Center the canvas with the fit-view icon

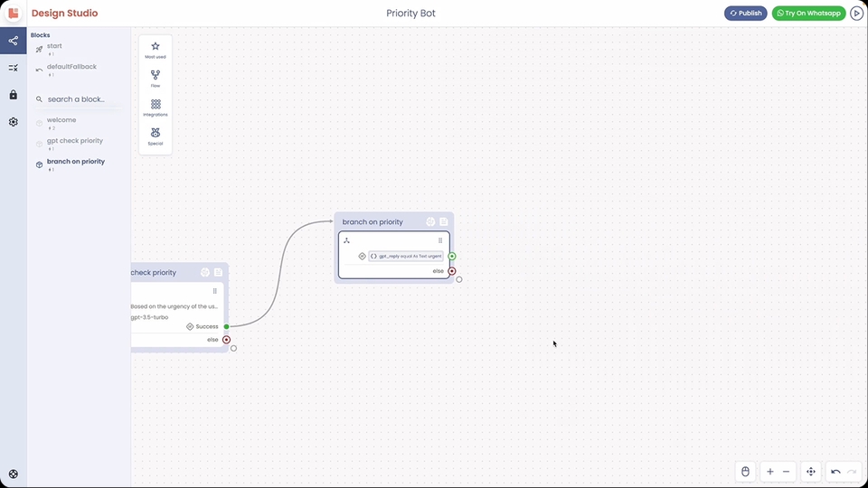tap(811, 472)
